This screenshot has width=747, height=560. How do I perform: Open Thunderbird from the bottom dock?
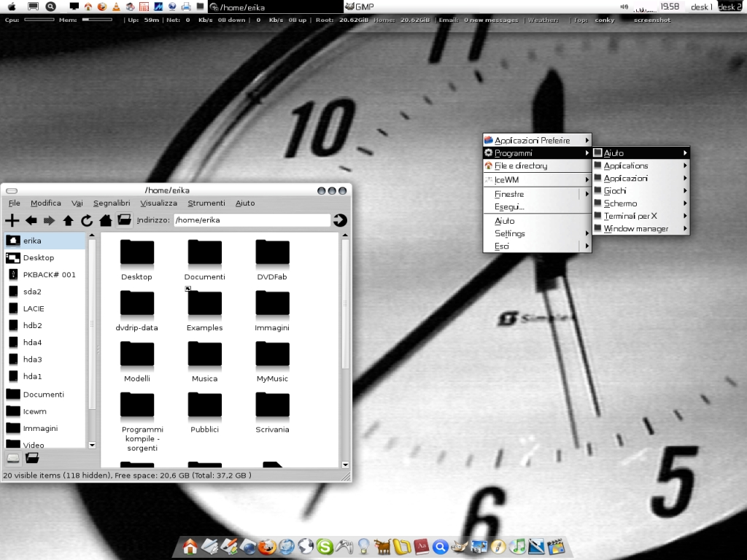(286, 546)
